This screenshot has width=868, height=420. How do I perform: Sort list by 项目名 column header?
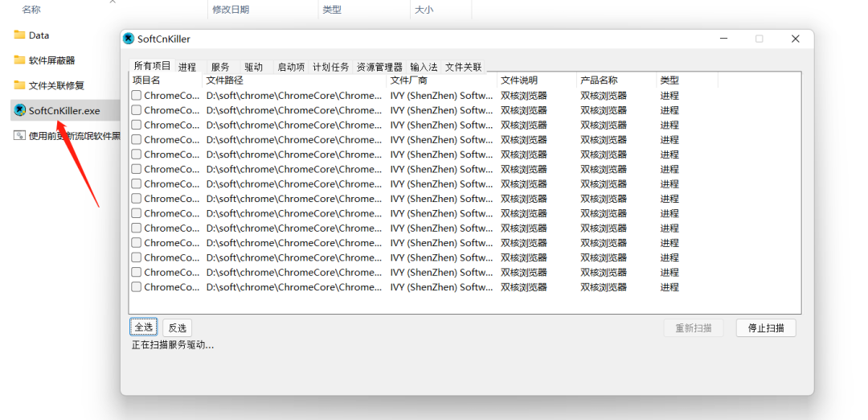(166, 80)
